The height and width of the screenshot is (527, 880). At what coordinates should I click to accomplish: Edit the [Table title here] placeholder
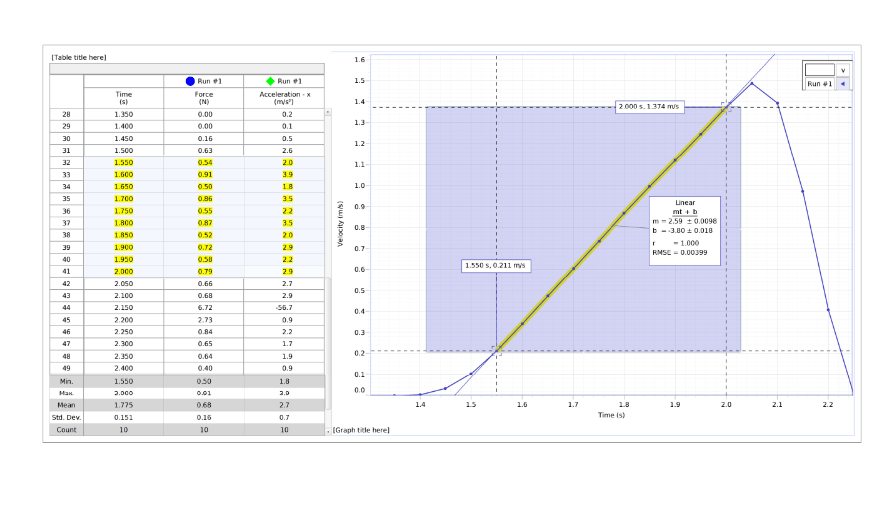[x=79, y=57]
